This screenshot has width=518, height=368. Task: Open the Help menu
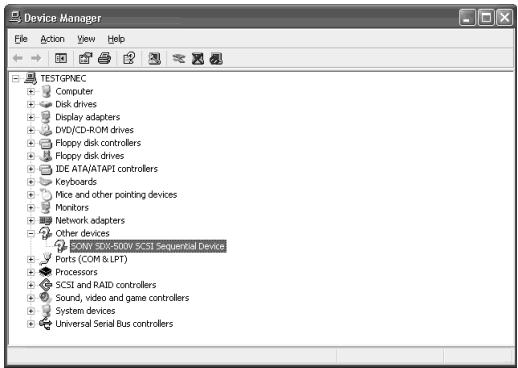pyautogui.click(x=116, y=39)
